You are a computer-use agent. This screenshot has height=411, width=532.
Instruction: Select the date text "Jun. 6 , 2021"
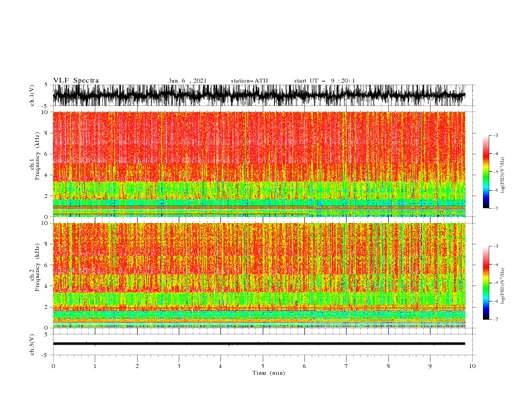pos(187,81)
